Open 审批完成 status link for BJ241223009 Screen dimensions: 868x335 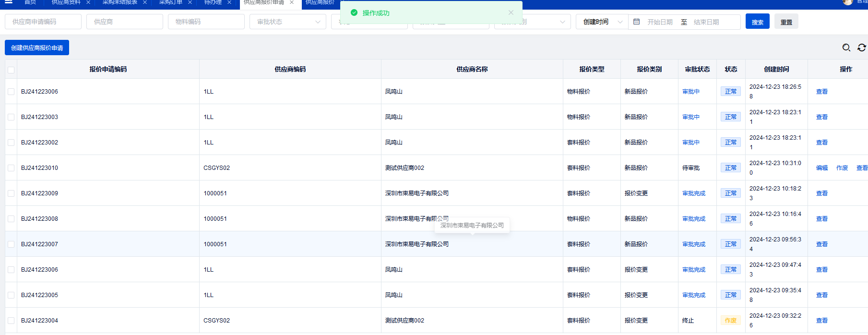[x=693, y=193]
